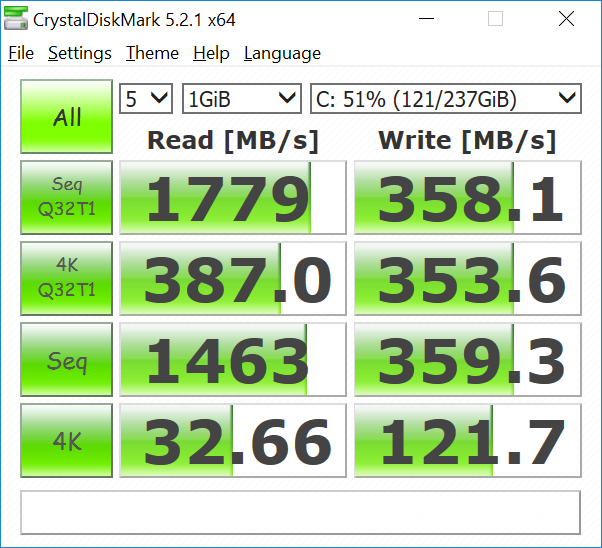Click the CrystalDiskMark app icon in title bar
The image size is (602, 548).
[16, 18]
